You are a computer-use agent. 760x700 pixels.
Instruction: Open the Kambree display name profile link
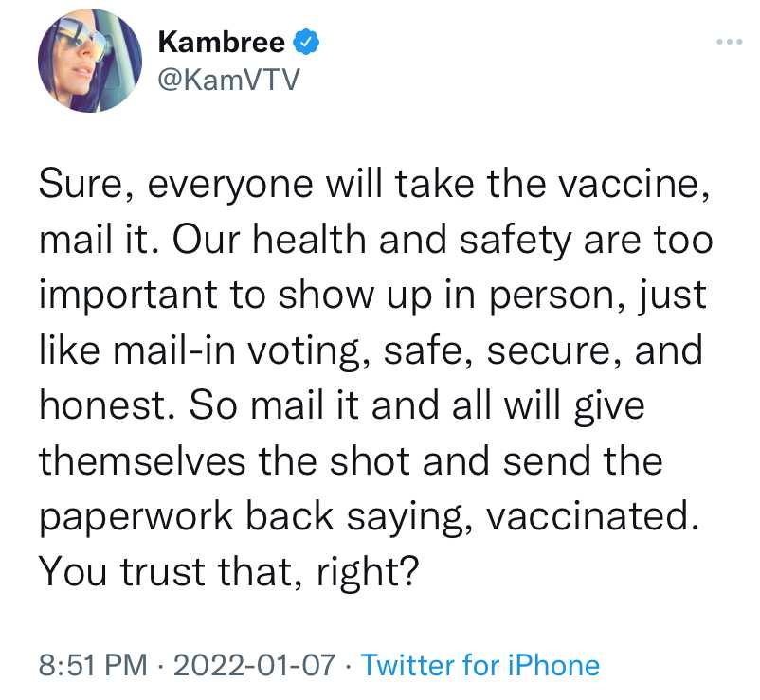point(222,42)
